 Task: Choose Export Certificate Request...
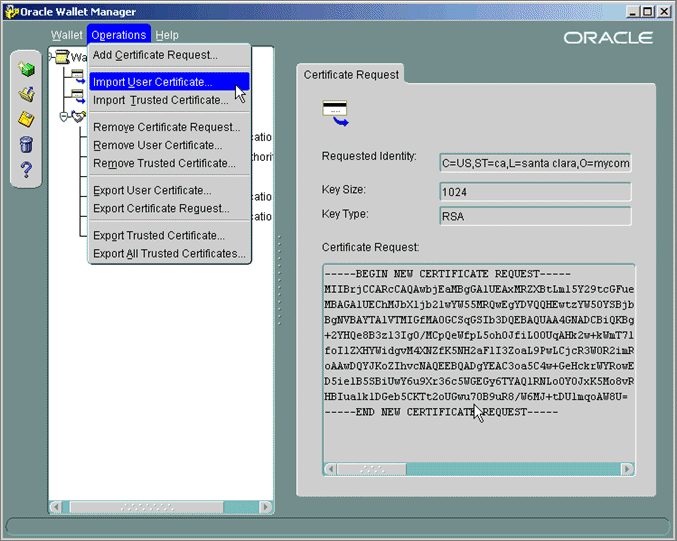point(169,209)
